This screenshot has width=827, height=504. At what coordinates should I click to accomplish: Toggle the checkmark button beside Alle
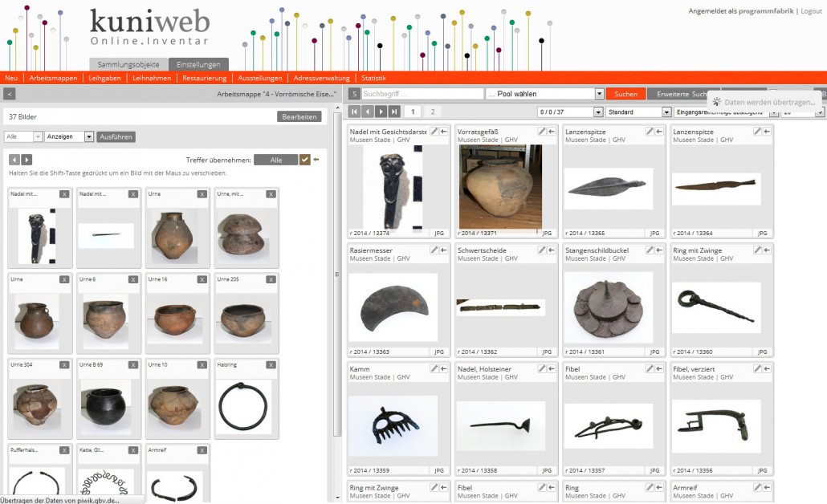tap(304, 160)
